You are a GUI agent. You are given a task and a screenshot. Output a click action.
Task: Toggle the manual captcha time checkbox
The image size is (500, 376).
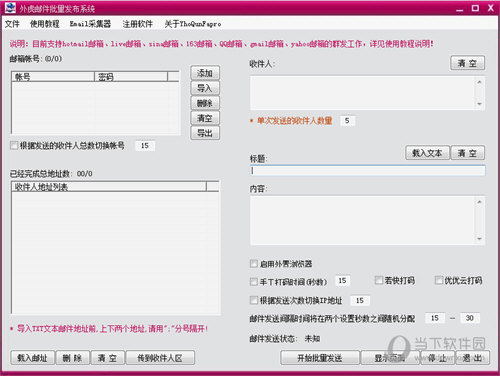pos(254,281)
